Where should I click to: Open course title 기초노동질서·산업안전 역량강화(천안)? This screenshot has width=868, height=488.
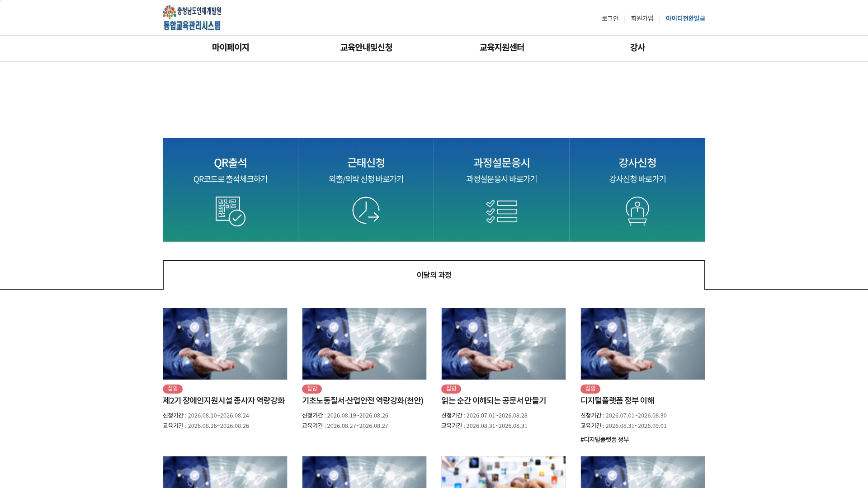point(363,400)
